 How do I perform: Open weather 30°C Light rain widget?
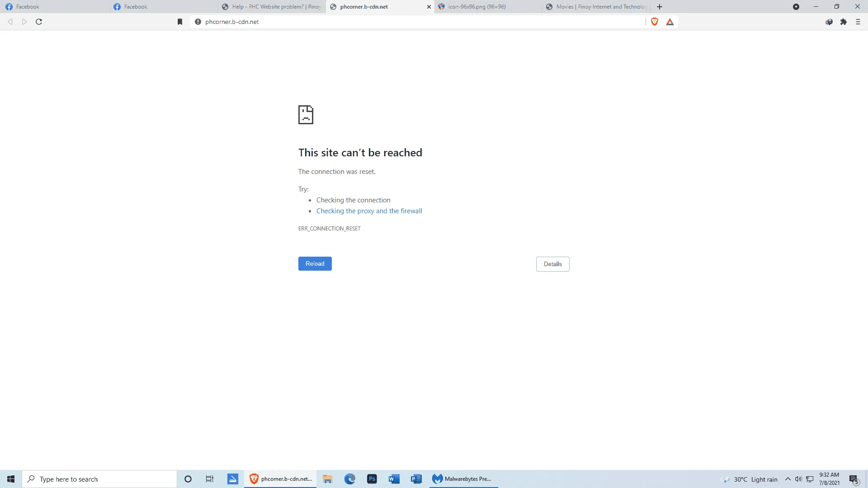coord(750,479)
